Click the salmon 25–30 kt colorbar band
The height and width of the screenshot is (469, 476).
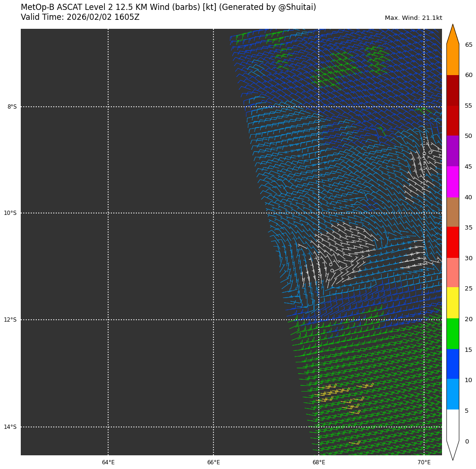452,272
